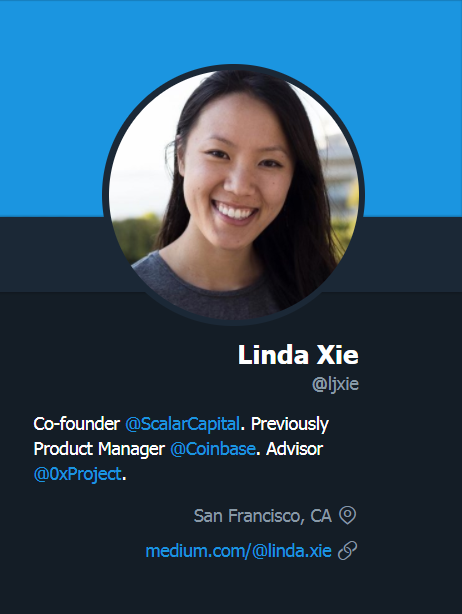
Task: Click the period after @0xProject
Action: (124, 479)
